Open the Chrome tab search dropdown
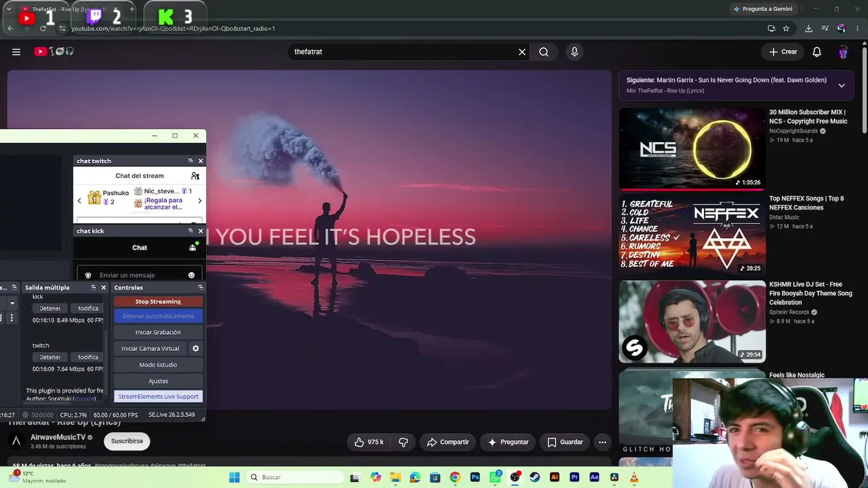The image size is (868, 488). 8,9
